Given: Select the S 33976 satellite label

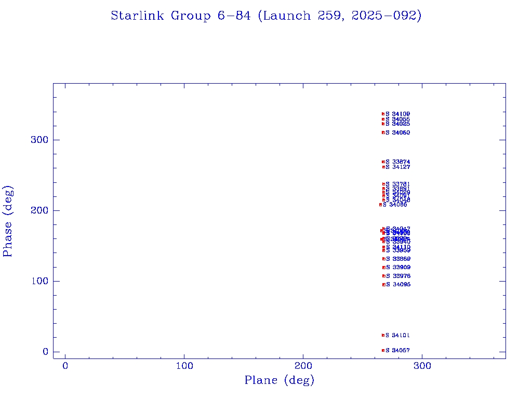Looking at the screenshot, I should click(x=398, y=276).
